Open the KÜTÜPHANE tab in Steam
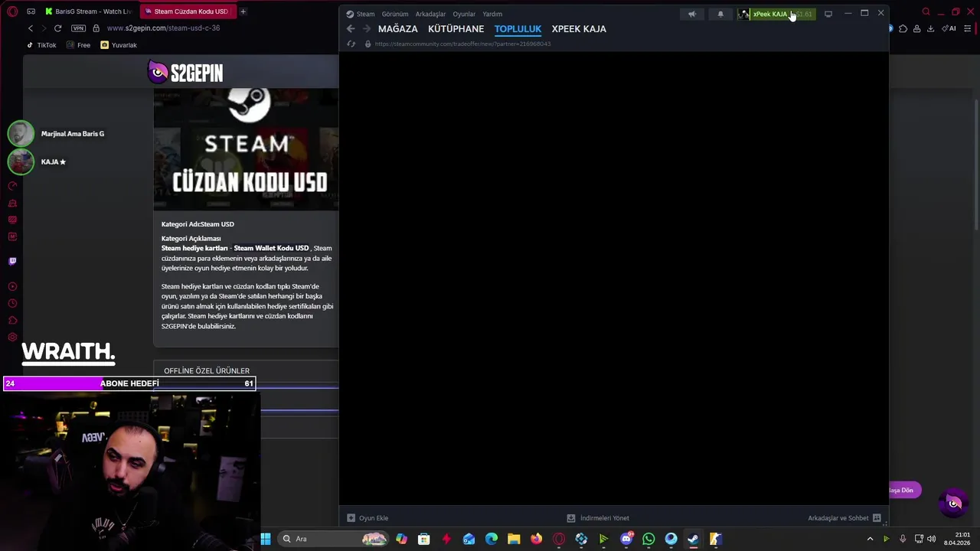 click(x=456, y=29)
